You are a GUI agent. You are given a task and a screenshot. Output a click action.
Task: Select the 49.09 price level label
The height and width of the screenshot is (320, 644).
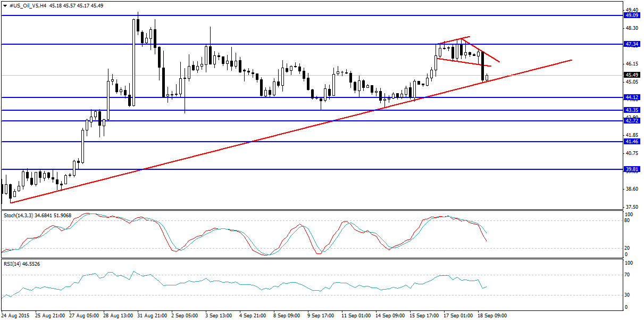click(632, 16)
